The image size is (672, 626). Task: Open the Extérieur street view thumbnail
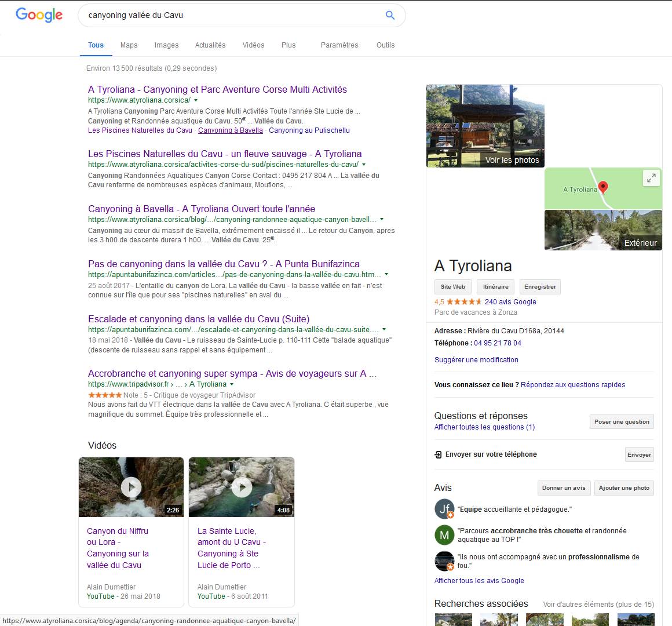[604, 230]
